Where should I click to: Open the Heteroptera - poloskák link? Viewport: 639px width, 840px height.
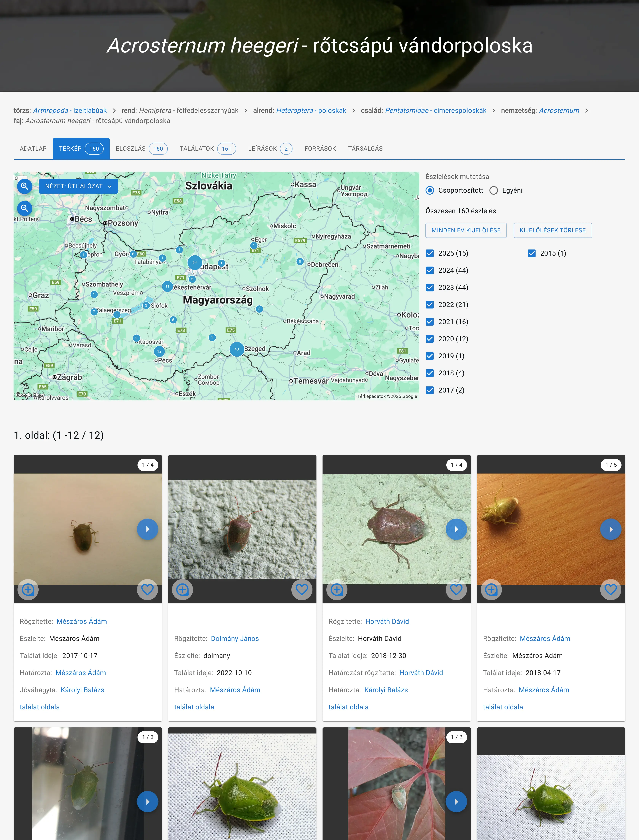click(x=311, y=111)
